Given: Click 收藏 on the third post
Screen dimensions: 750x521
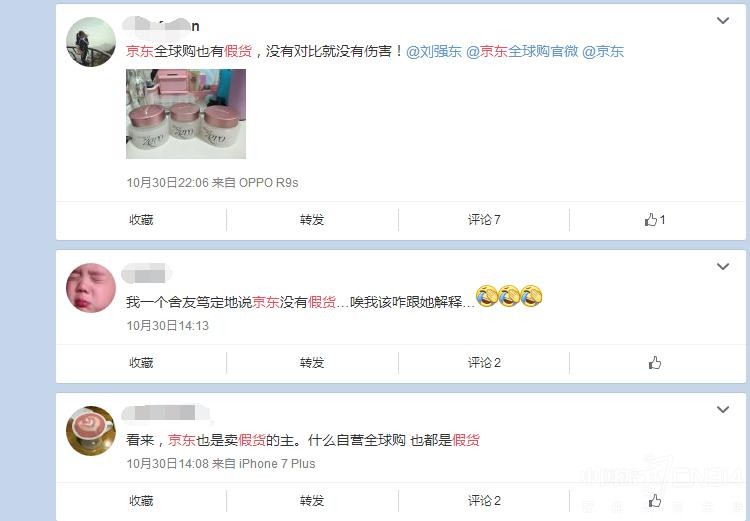Looking at the screenshot, I should tap(141, 500).
